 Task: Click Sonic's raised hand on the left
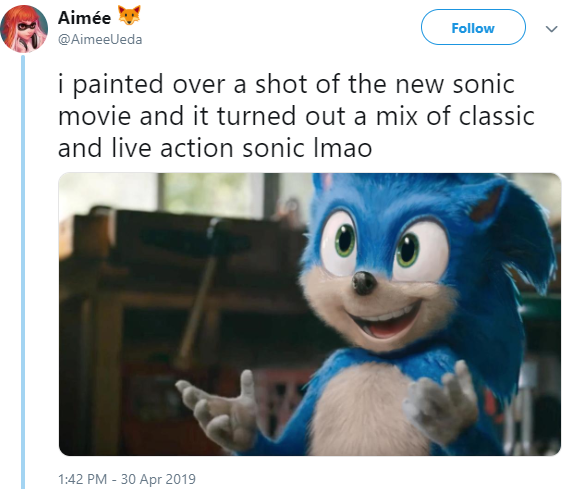[219, 408]
